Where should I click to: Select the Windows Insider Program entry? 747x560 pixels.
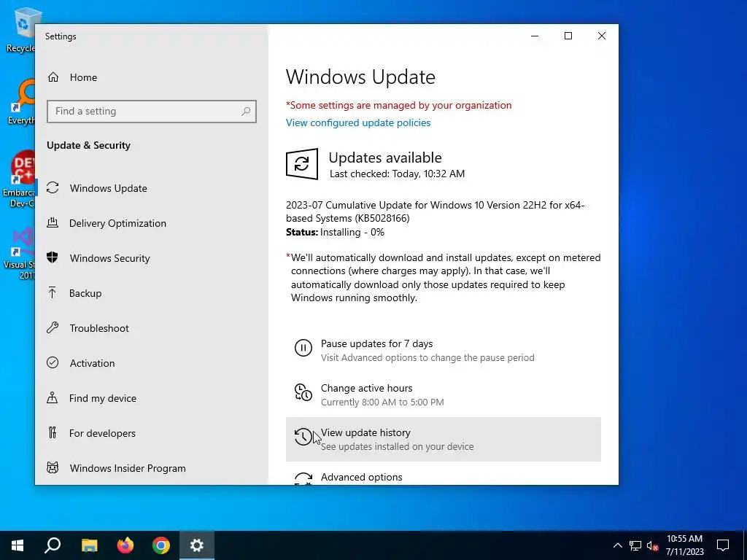coord(152,468)
